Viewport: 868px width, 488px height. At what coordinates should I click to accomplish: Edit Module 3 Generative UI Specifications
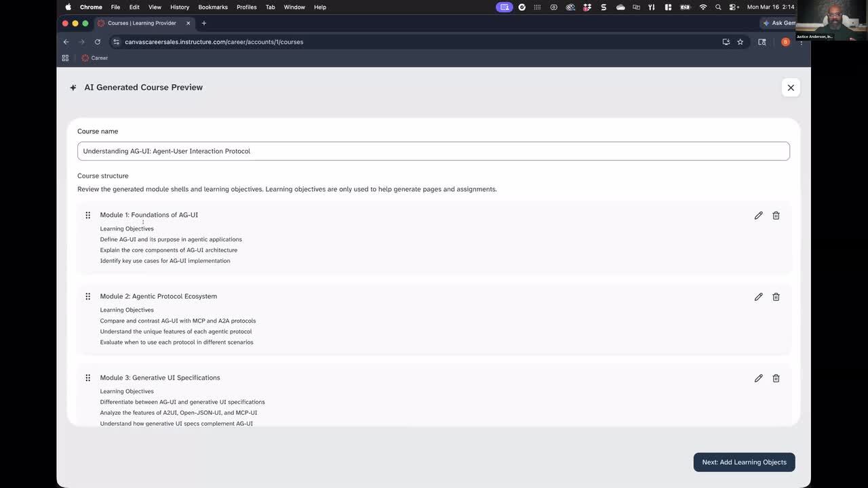point(758,378)
